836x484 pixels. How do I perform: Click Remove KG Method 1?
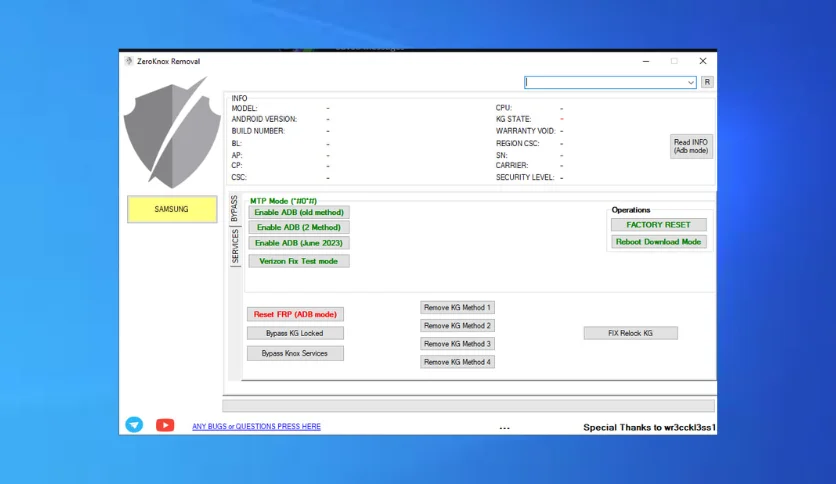457,308
